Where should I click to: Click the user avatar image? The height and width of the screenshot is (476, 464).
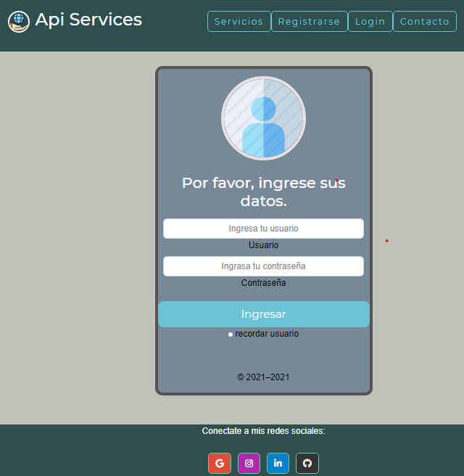click(263, 118)
